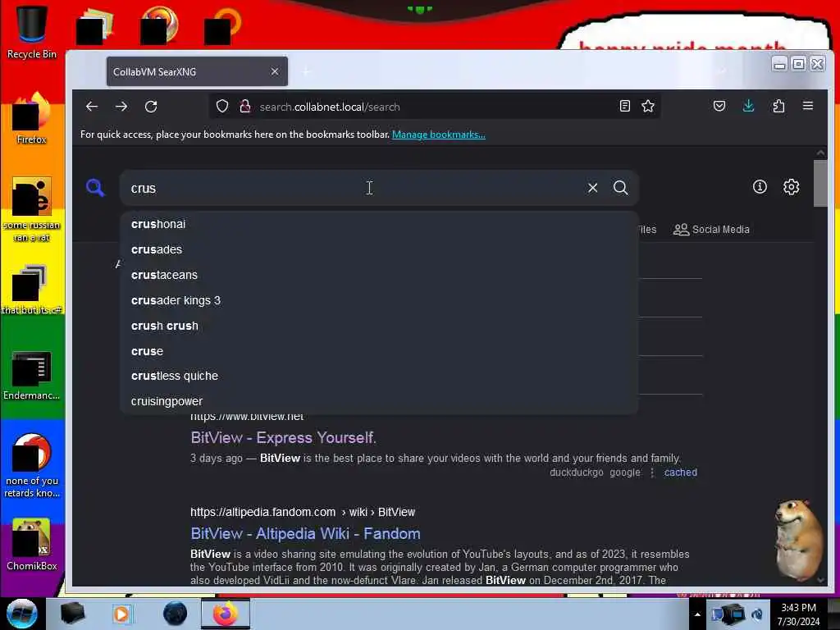Show hidden system tray icons

click(697, 614)
